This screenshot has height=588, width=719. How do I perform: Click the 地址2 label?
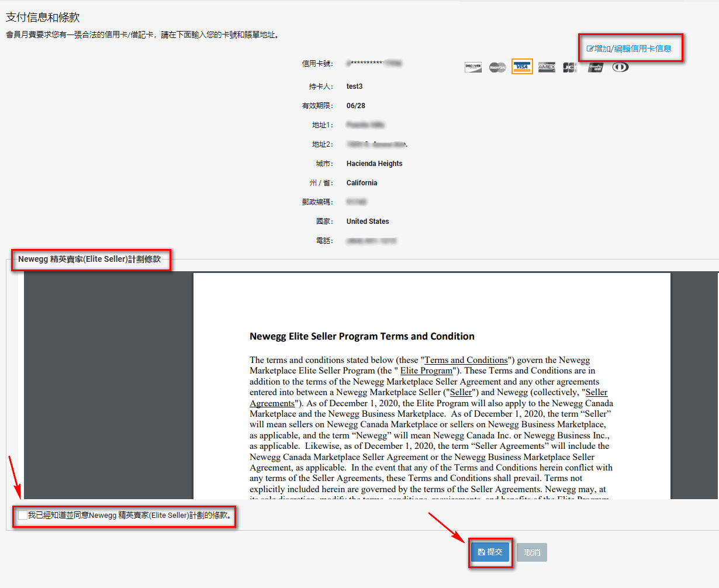(323, 144)
